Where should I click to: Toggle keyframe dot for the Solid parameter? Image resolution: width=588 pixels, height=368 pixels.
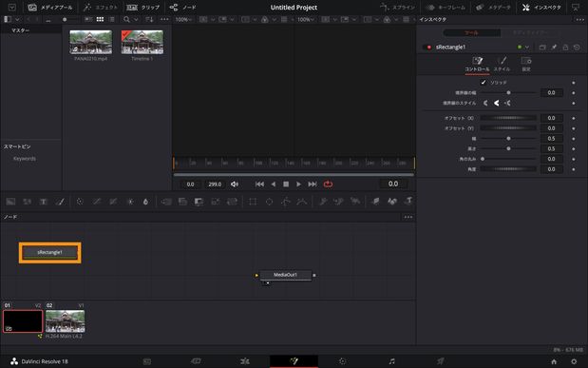pos(574,82)
